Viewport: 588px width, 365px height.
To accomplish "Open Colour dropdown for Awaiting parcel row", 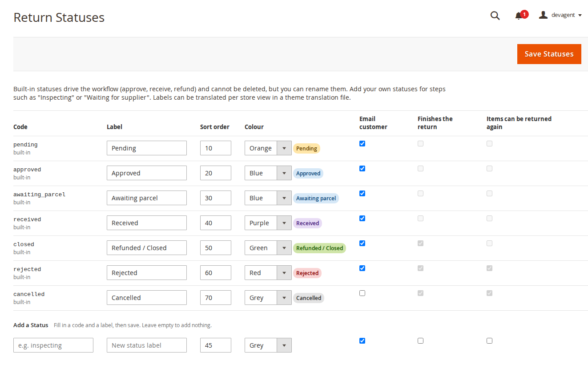I will click(x=268, y=198).
